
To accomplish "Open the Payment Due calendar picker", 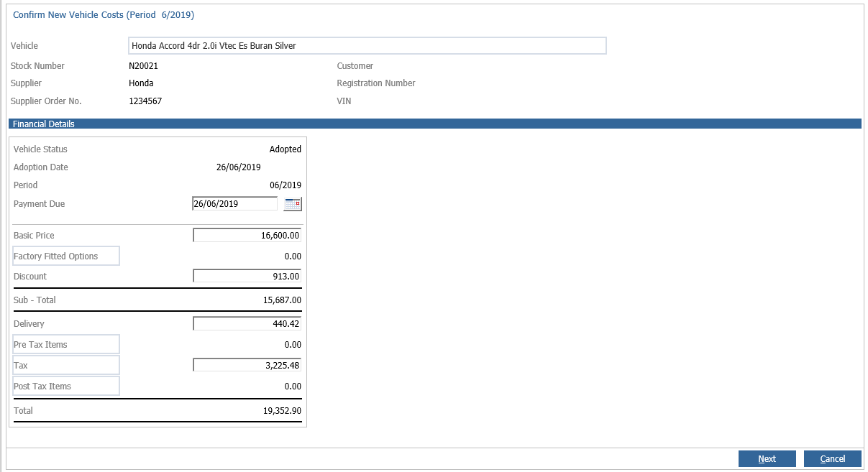I will click(293, 204).
